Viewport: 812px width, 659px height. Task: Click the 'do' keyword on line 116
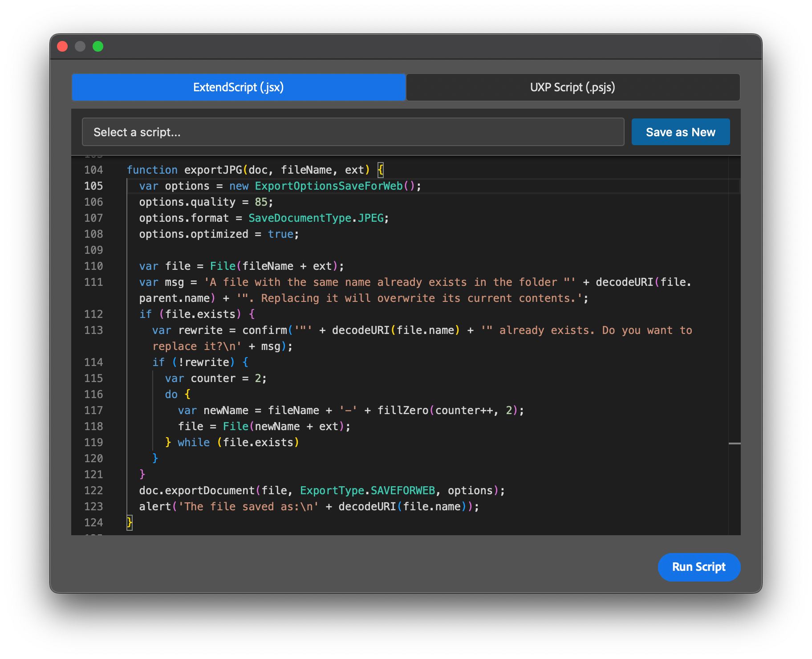[x=171, y=394]
